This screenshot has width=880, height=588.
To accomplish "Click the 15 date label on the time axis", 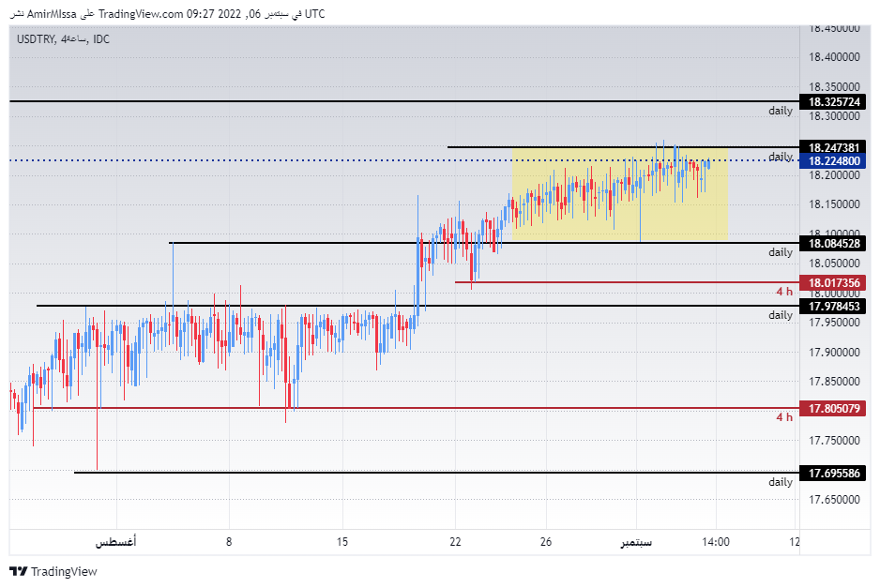I will (x=342, y=542).
